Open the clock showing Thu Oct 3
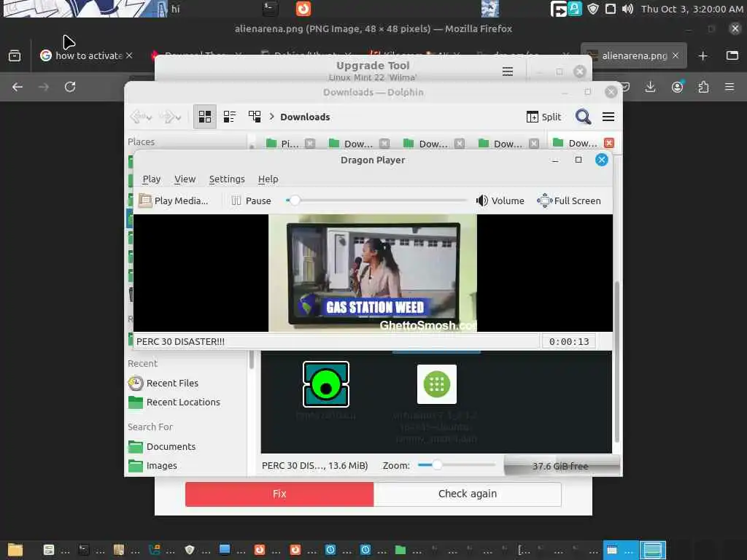Screen dimensions: 747x560 (692, 9)
